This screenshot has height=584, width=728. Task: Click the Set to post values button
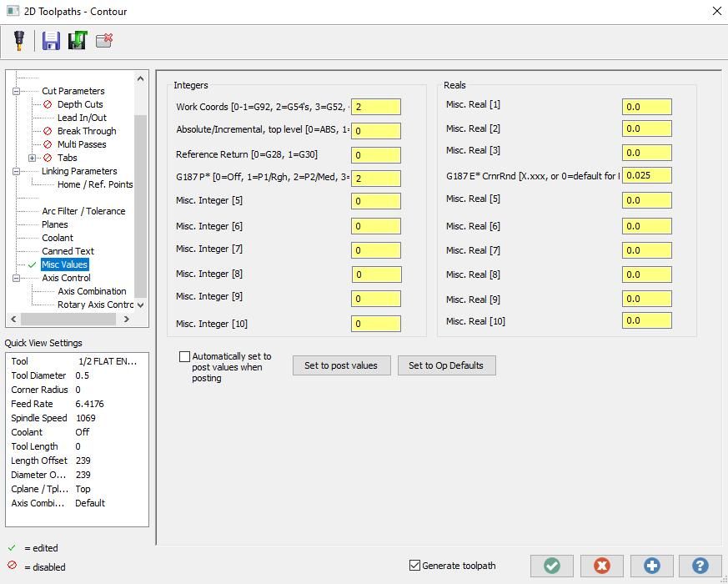point(341,365)
